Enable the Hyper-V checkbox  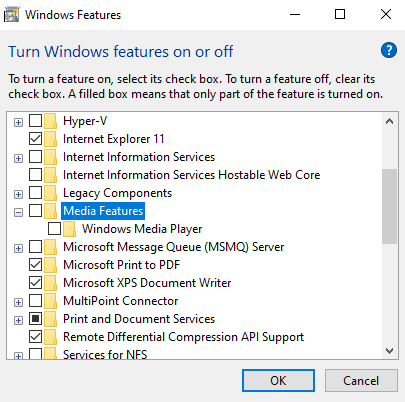35,121
